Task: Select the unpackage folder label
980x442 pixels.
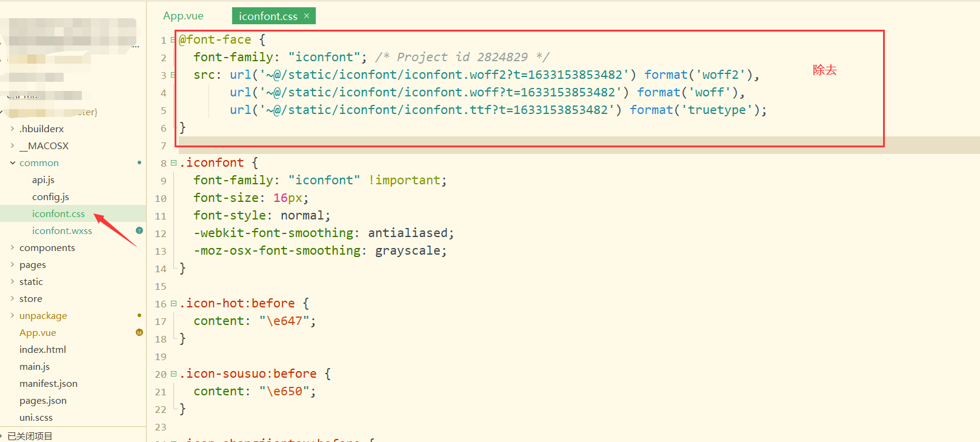Action: [x=43, y=315]
